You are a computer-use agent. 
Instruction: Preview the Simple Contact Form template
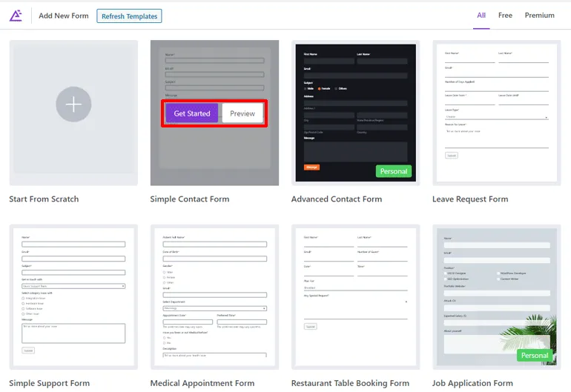242,113
